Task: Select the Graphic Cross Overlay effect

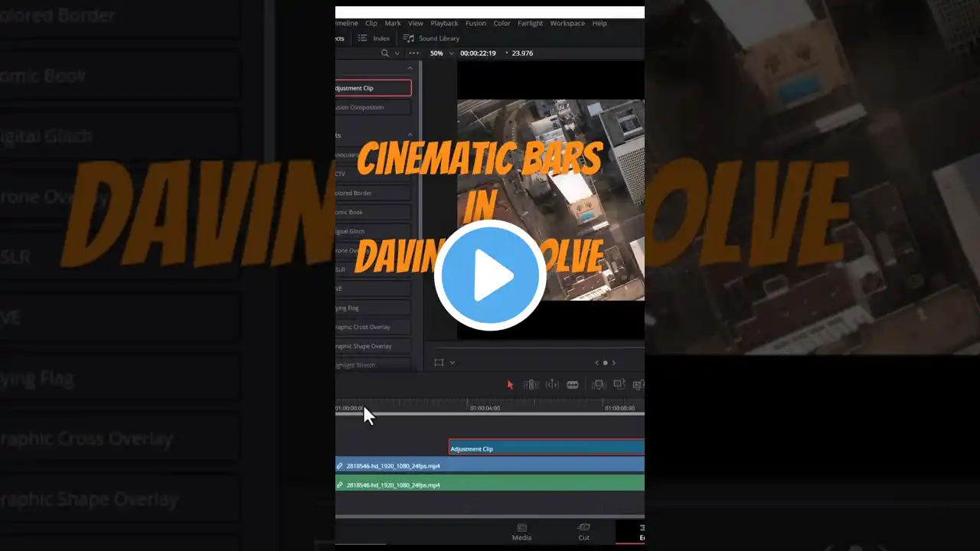Action: point(373,327)
